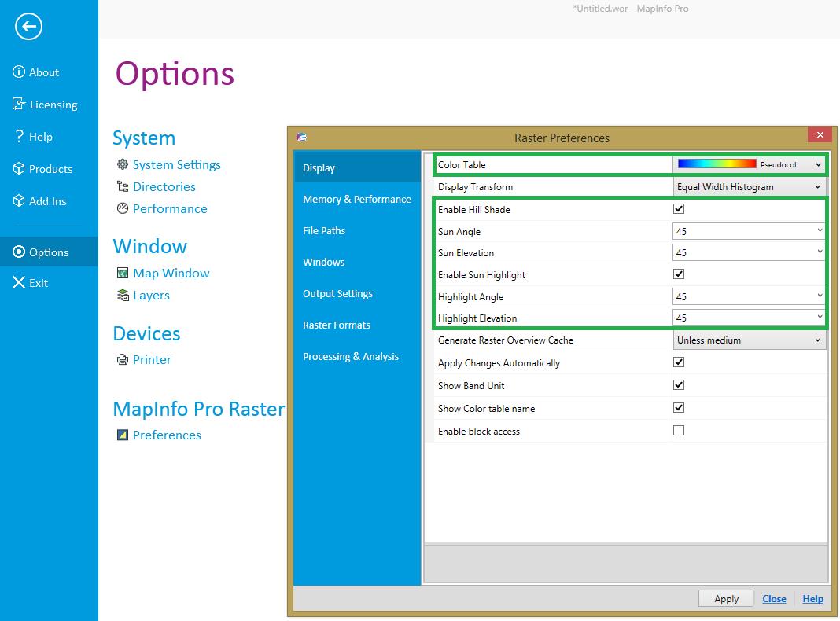
Task: Toggle Show Band Unit checkbox
Action: pyautogui.click(x=679, y=385)
